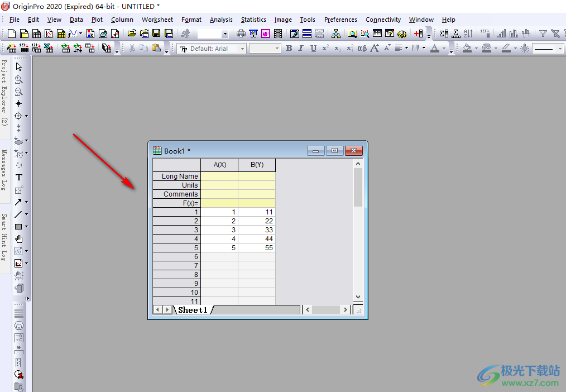This screenshot has width=566, height=392.
Task: Toggle Subscript formatting
Action: [x=338, y=49]
